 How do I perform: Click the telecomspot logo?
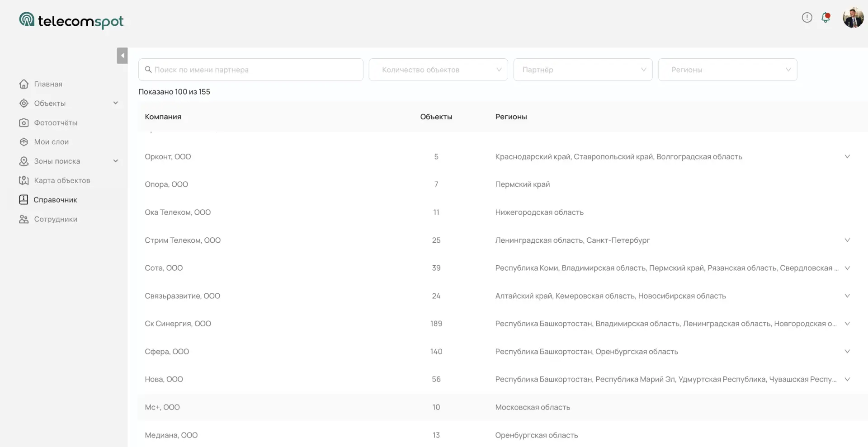pos(71,20)
